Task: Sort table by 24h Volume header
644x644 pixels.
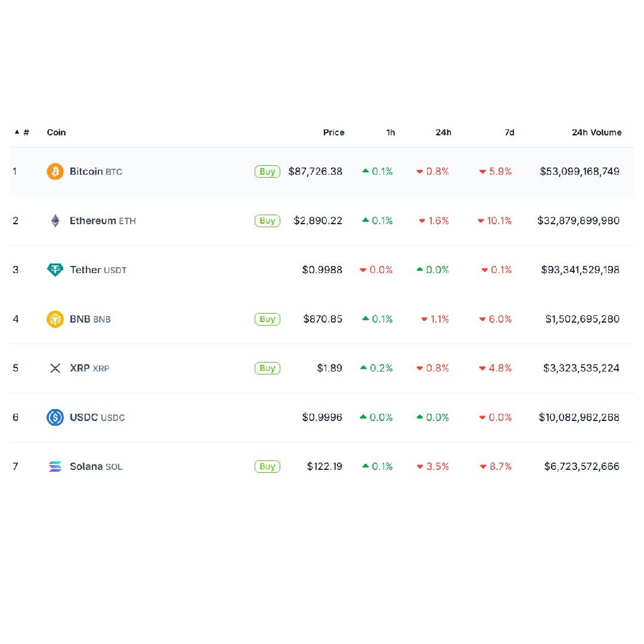Action: (596, 132)
